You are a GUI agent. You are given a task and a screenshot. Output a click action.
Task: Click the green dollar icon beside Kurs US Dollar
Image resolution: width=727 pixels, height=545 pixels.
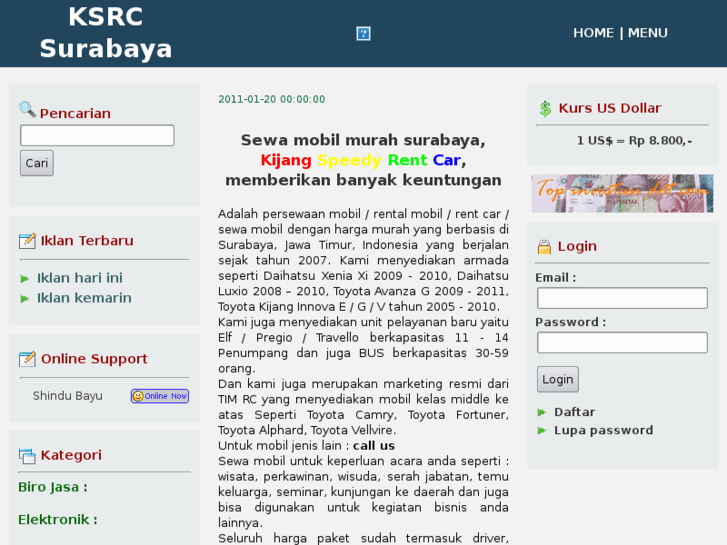point(545,109)
